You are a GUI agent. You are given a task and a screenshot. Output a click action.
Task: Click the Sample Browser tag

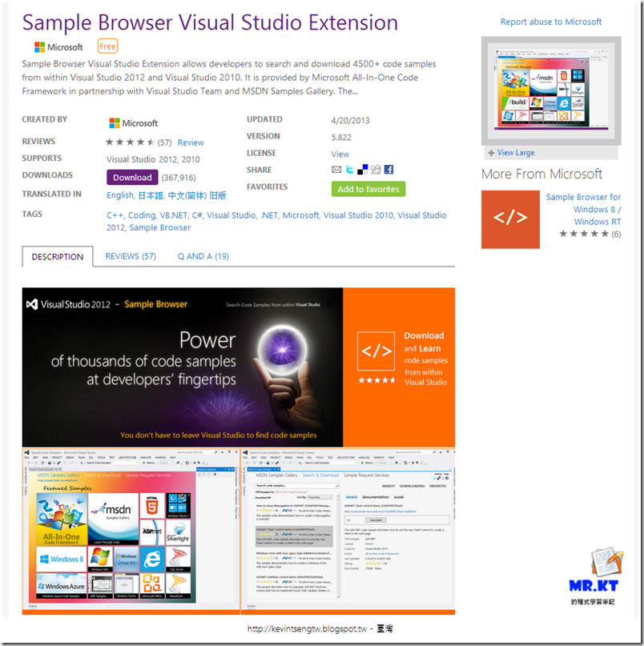coord(160,227)
